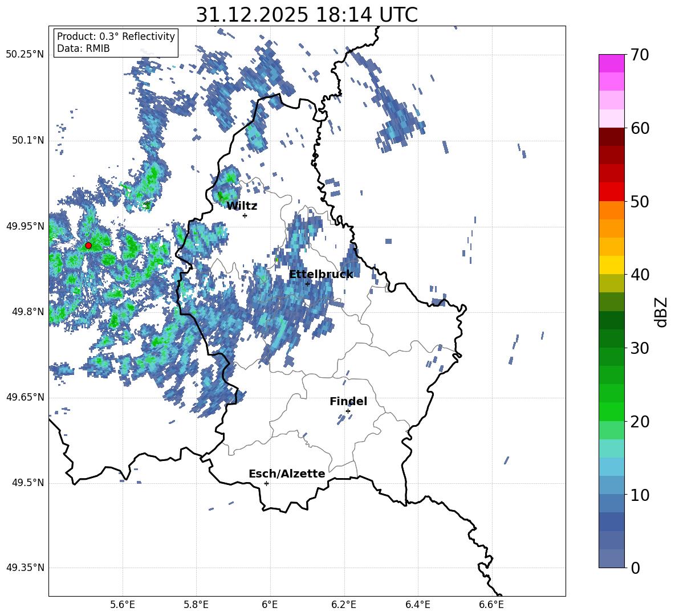Click the title 31.12.2025 18:14 UTC
This screenshot has height=616, width=675.
coord(307,15)
